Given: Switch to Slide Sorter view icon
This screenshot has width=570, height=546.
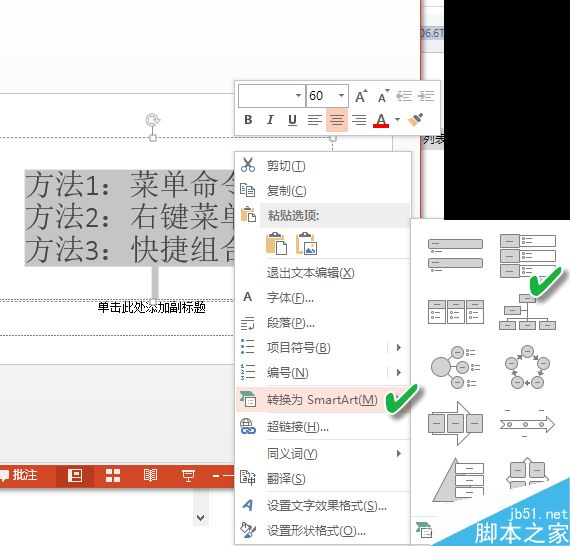Looking at the screenshot, I should coord(113,475).
